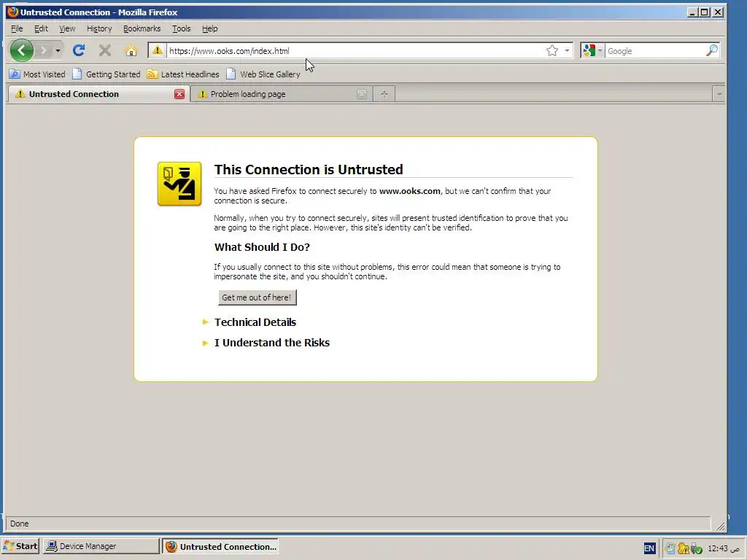This screenshot has height=560, width=747.
Task: Click the Stop loading X icon
Action: click(x=105, y=50)
